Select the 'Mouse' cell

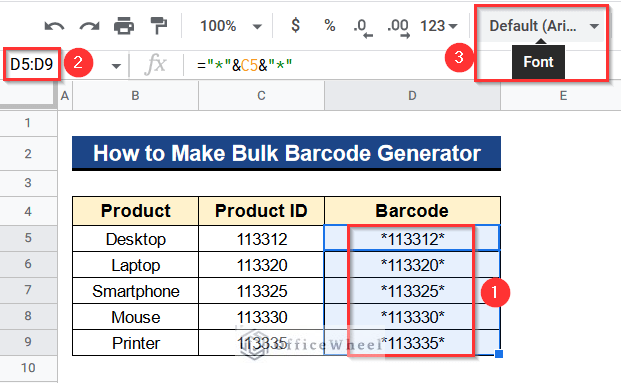[135, 317]
